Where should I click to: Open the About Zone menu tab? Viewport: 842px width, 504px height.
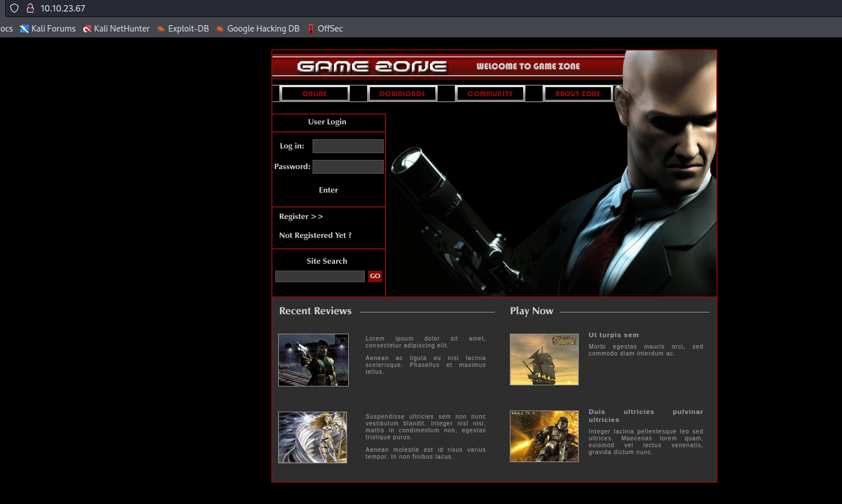578,93
